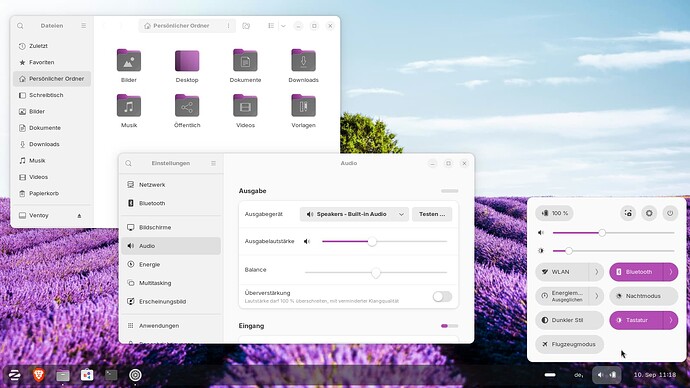Click the volume slider in quick settings
The width and height of the screenshot is (690, 388).
point(613,233)
